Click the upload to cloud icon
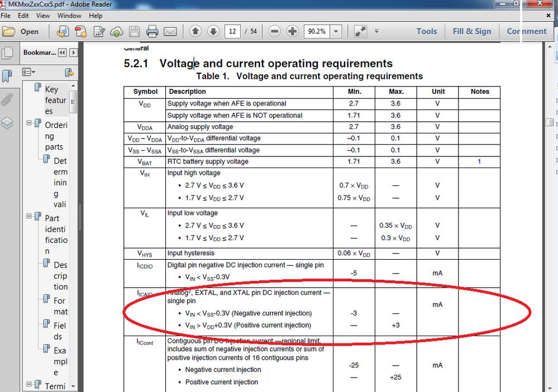 (116, 32)
